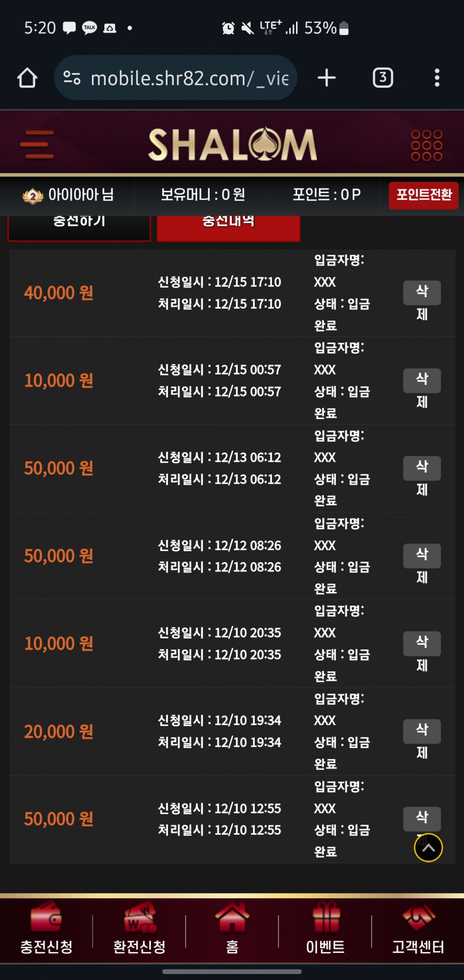The height and width of the screenshot is (980, 464).
Task: Switch to the 충전하기 tab
Action: click(79, 227)
